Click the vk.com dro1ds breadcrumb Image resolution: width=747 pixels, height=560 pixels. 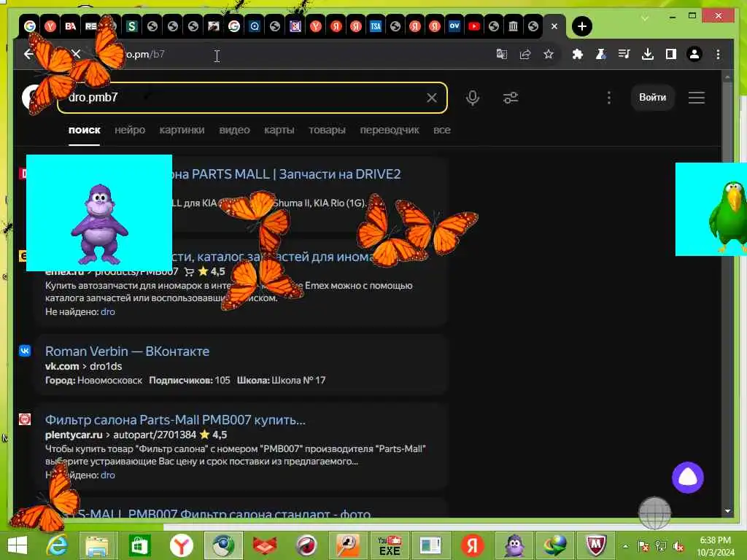83,366
